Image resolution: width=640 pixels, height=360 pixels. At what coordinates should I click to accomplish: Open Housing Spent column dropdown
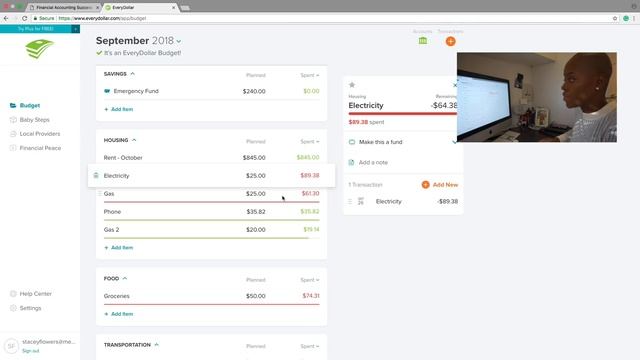310,142
